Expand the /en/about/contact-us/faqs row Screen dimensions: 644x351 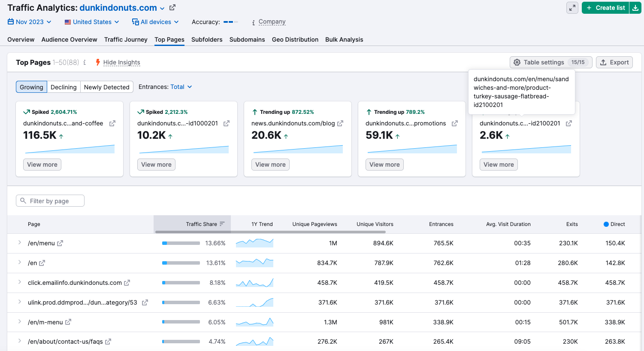point(20,341)
